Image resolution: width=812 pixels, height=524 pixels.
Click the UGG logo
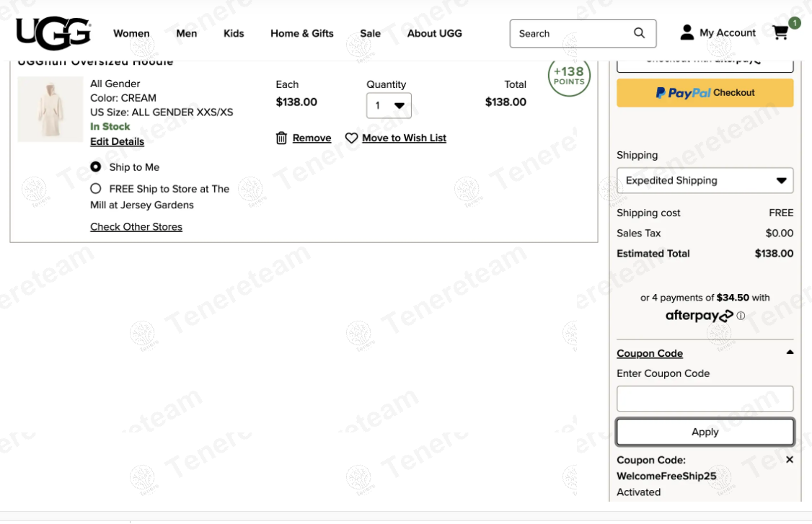coord(53,33)
